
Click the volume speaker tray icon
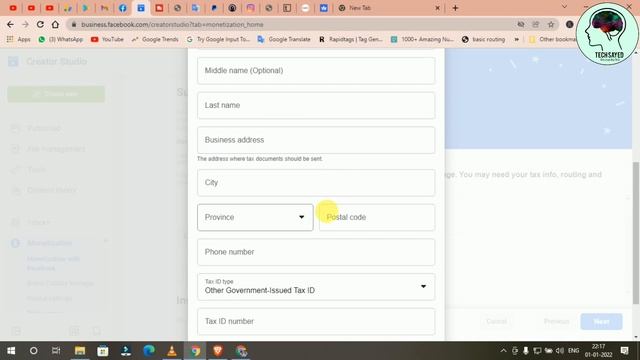point(560,351)
